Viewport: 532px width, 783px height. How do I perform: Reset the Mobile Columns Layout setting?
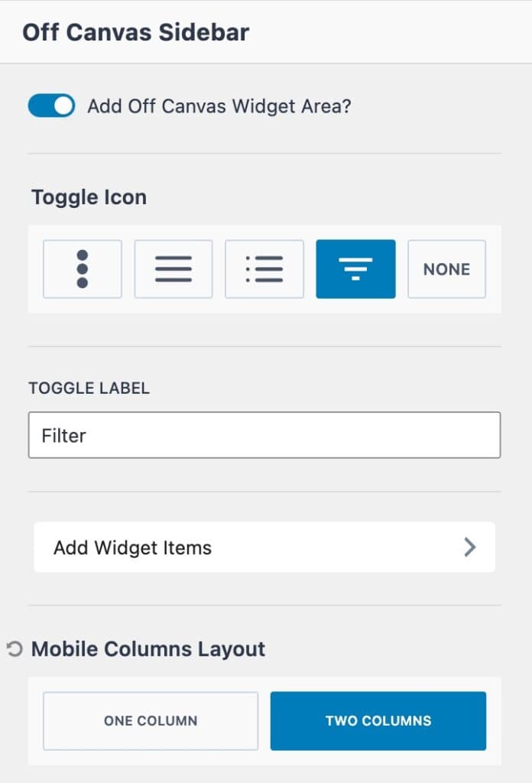[14, 650]
